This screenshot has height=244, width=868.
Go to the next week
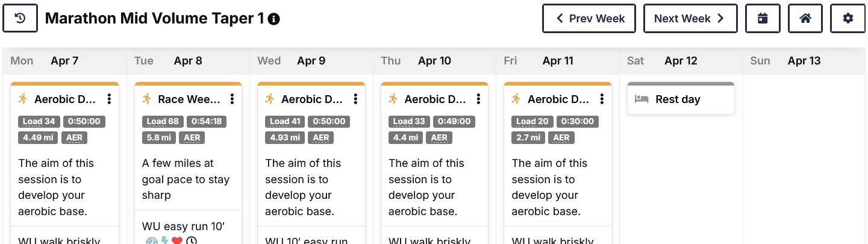tap(690, 19)
